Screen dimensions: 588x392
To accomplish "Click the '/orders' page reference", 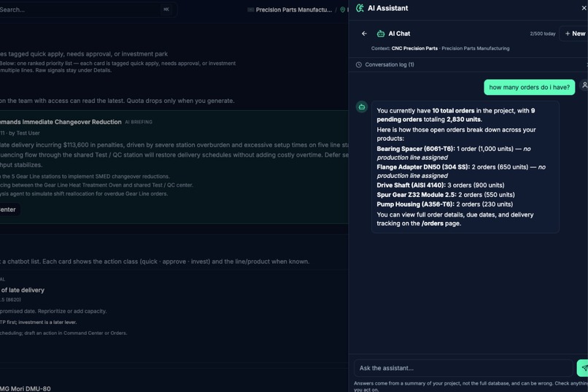I will (x=432, y=223).
